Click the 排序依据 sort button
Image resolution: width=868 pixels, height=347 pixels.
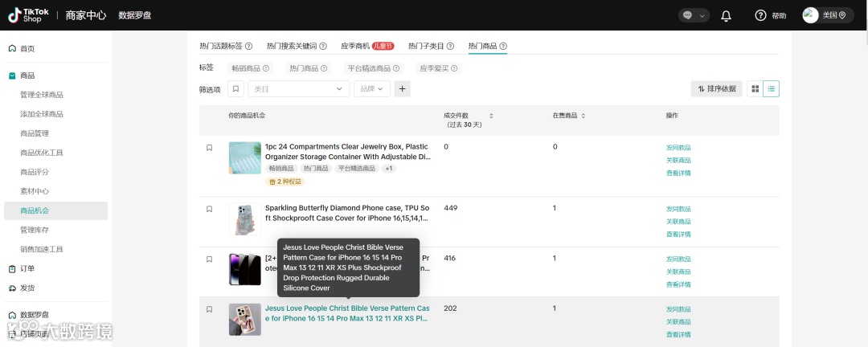click(x=717, y=88)
